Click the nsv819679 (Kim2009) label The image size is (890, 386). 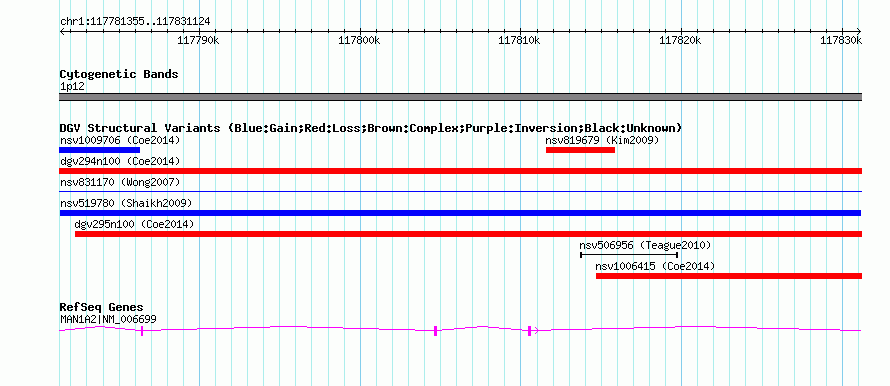(602, 140)
